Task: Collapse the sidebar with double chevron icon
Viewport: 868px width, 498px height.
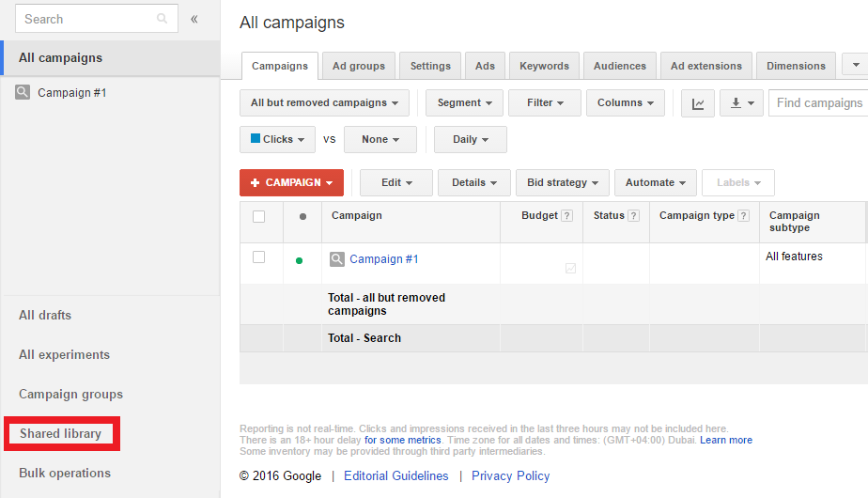Action: click(194, 19)
